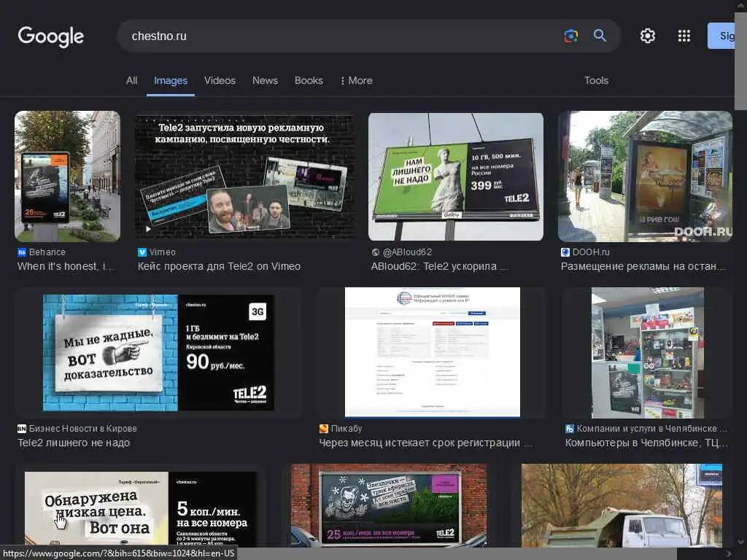Open 'Через месяц истекает срок регистрации' link
The width and height of the screenshot is (747, 560).
pyautogui.click(x=425, y=443)
